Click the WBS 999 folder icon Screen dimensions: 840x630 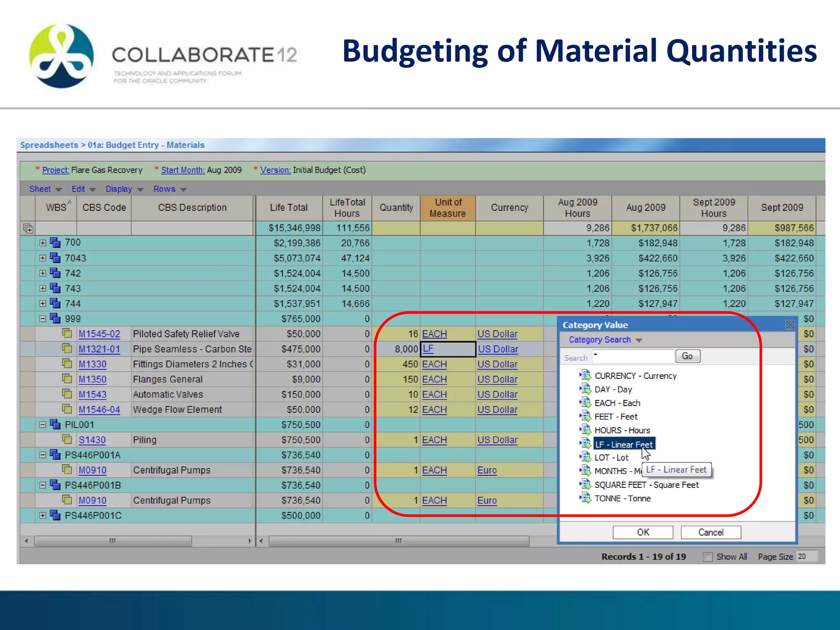tap(55, 319)
